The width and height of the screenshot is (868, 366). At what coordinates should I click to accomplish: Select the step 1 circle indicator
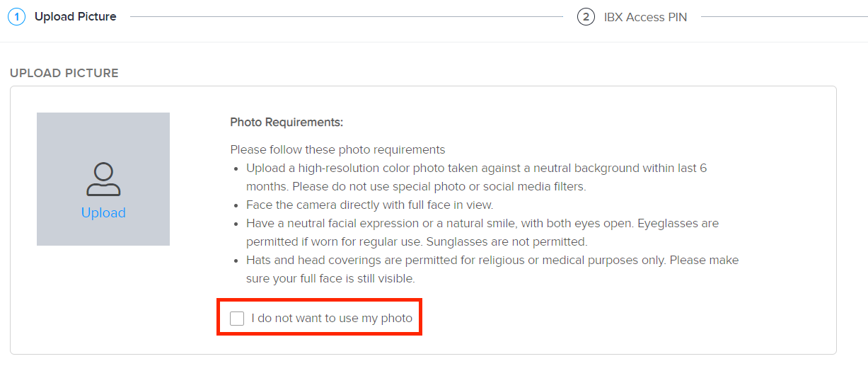click(17, 16)
